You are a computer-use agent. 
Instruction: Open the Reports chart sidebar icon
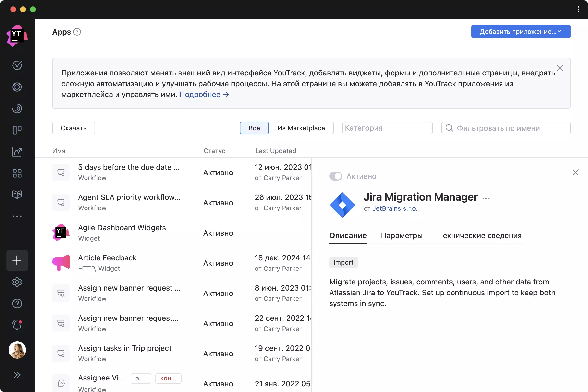point(17,151)
